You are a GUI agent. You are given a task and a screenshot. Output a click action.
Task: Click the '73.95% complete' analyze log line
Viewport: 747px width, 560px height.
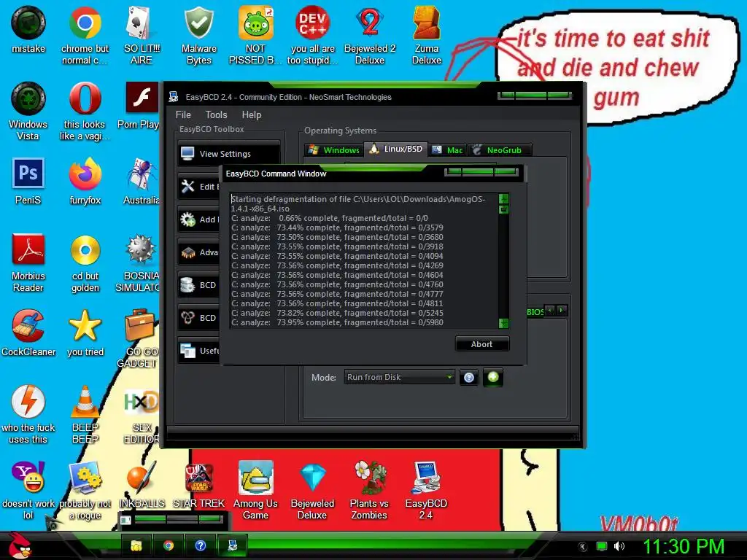click(x=337, y=322)
